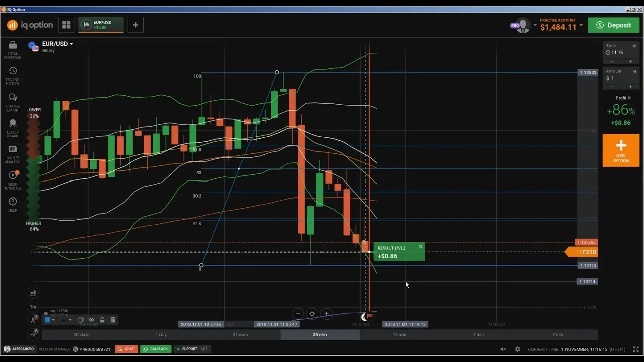Screen dimensions: 644x362
Task: Zoom out the chart with minus button
Action: 298,314
